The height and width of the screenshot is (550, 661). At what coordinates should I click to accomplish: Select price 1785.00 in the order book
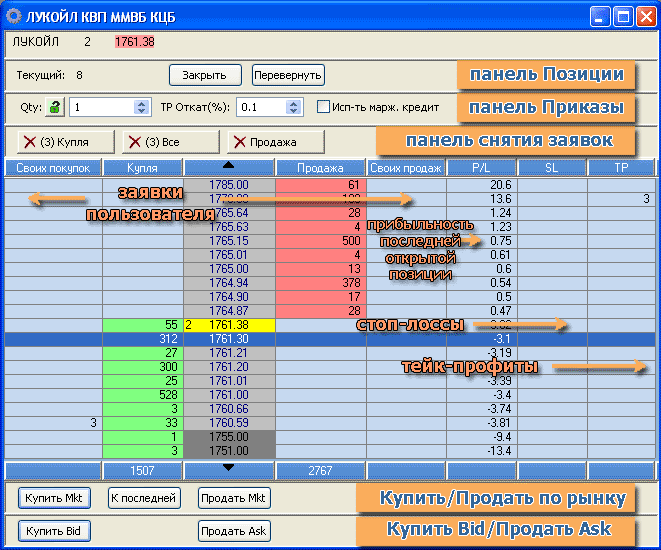(229, 185)
